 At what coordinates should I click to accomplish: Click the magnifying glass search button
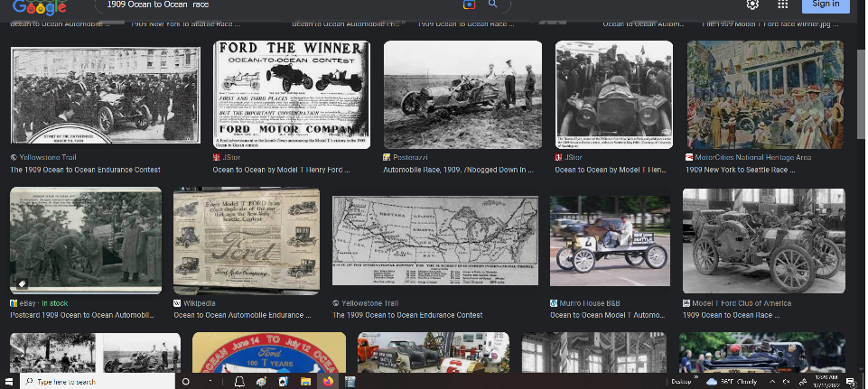click(x=492, y=5)
